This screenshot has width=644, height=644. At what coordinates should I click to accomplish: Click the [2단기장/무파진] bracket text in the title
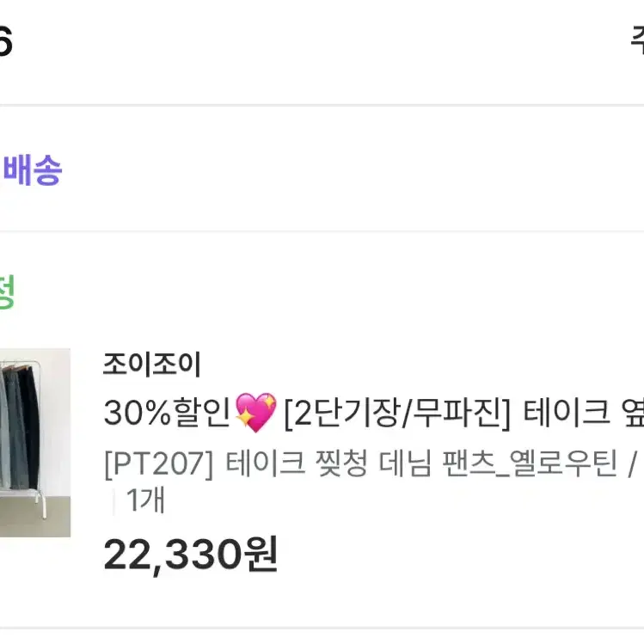pyautogui.click(x=397, y=413)
